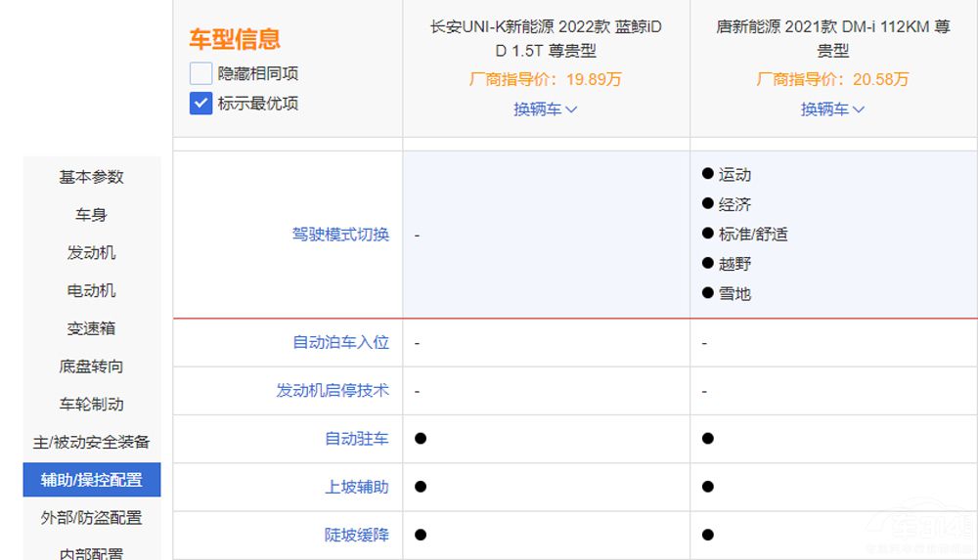Open 换辆车 dropdown under 长安UNI-K
This screenshot has width=978, height=560.
(546, 109)
